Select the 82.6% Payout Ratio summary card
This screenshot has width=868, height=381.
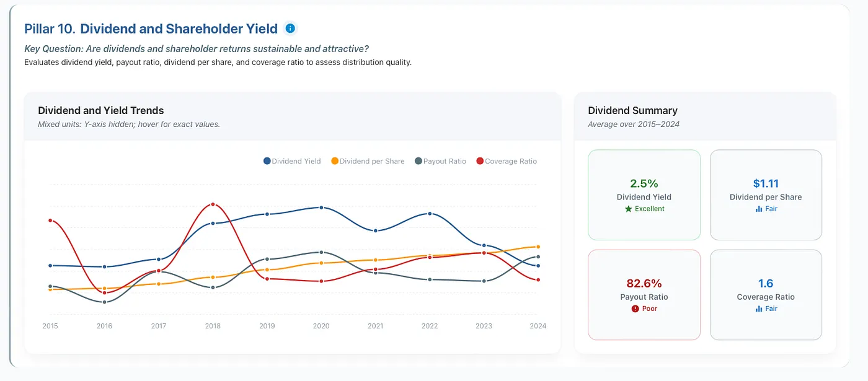pos(644,295)
